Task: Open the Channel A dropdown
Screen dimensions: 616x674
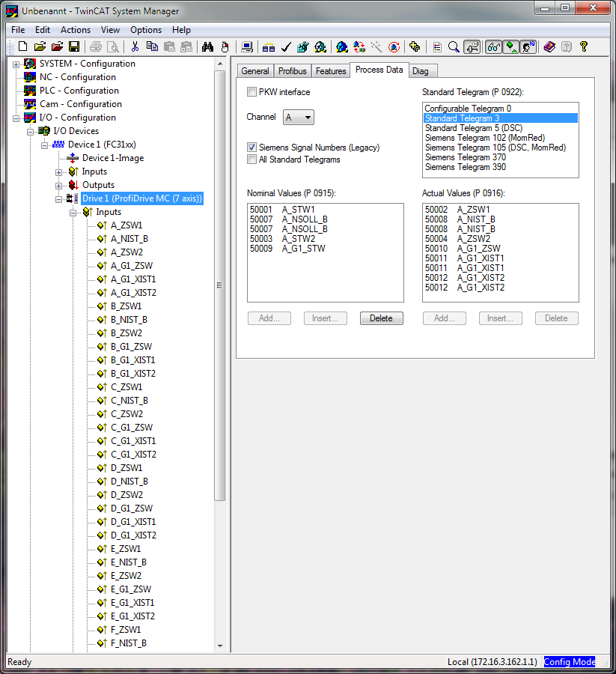Action: pyautogui.click(x=299, y=117)
